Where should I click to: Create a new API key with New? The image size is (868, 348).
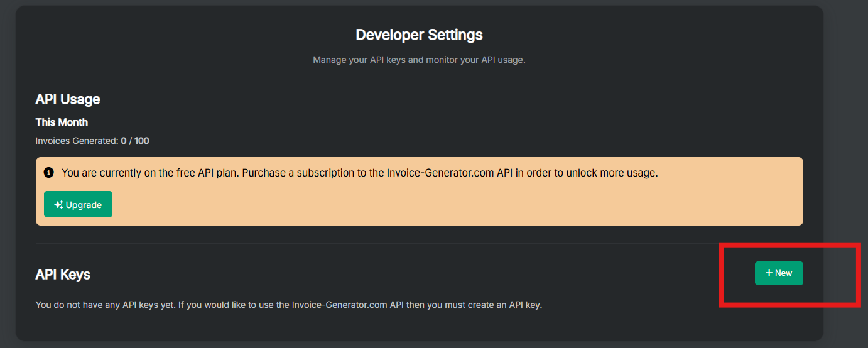779,273
